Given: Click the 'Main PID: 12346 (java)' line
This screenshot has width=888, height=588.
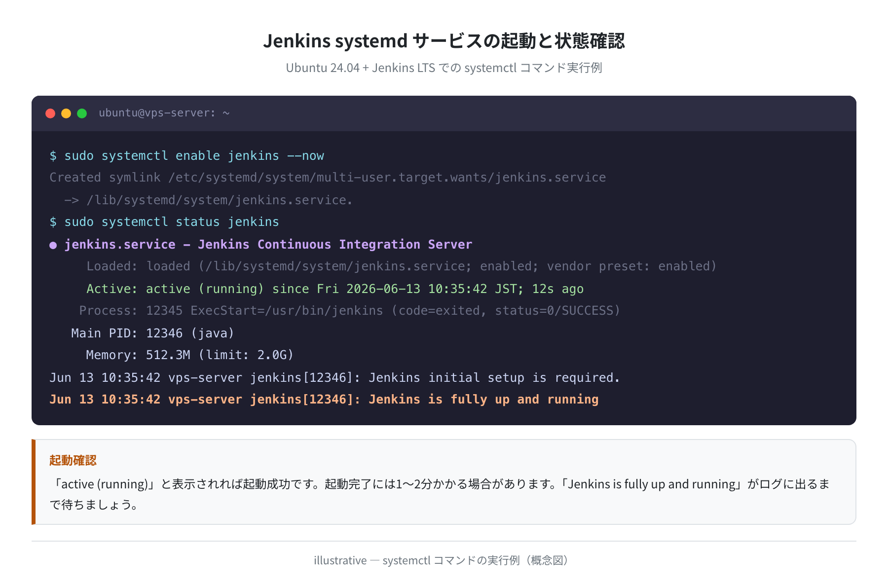Looking at the screenshot, I should (x=153, y=333).
